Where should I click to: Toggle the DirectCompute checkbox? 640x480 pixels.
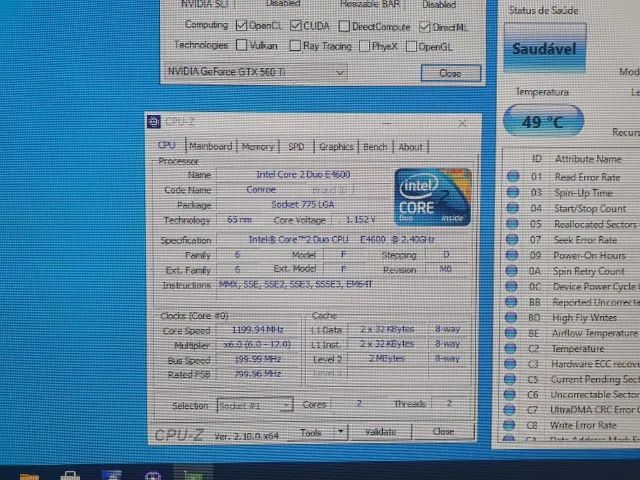[344, 27]
